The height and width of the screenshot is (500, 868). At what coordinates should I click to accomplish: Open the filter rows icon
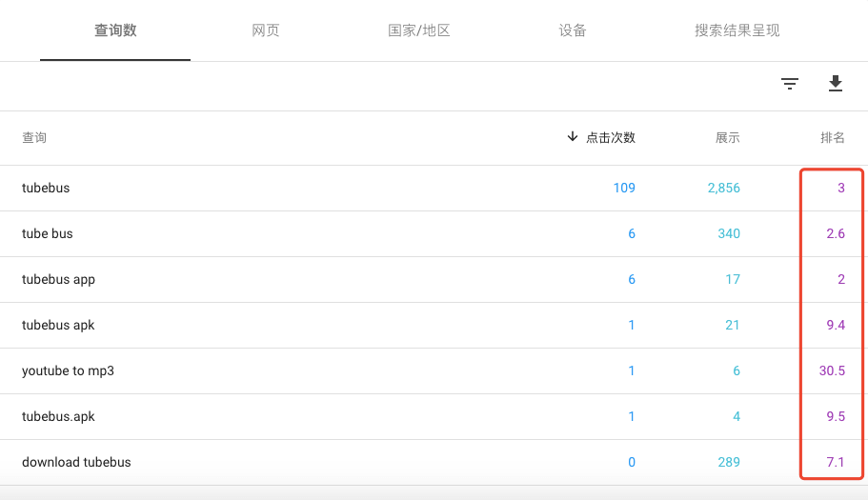pyautogui.click(x=789, y=84)
